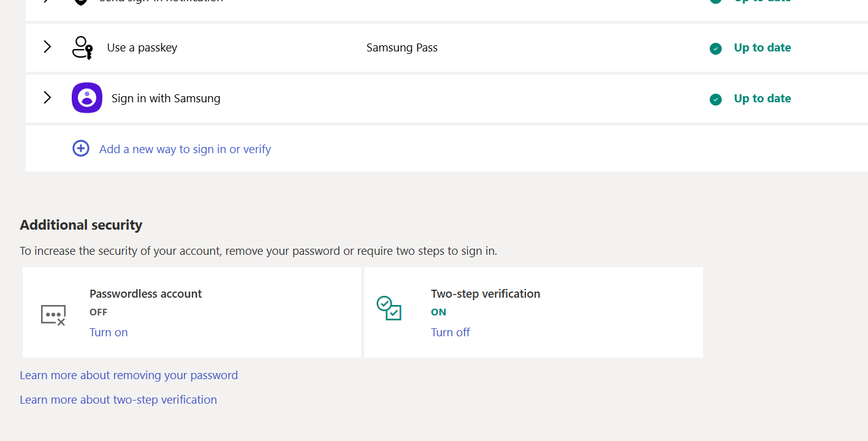Image resolution: width=868 pixels, height=441 pixels.
Task: Open Learn more about two-step verification
Action: pyautogui.click(x=118, y=400)
